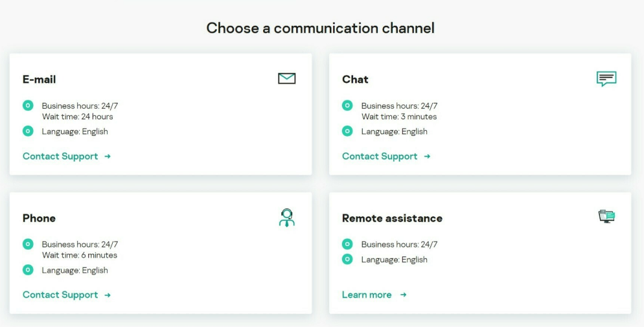Click the Remote assistance monitor icon
Viewport: 644px width, 327px height.
coord(606,216)
